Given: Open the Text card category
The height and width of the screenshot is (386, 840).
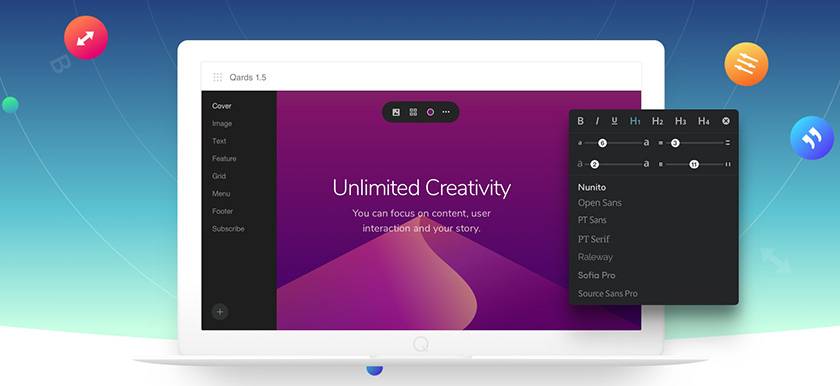Looking at the screenshot, I should (x=219, y=141).
